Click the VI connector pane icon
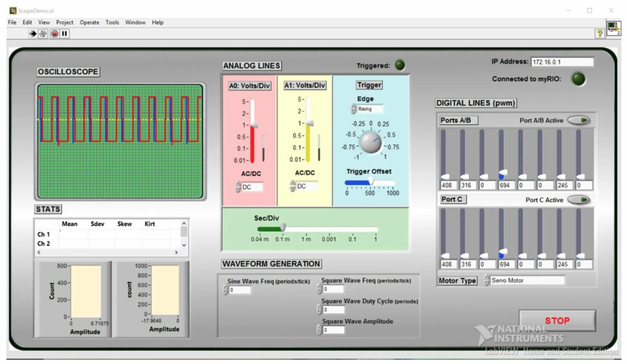This screenshot has height=364, width=627. click(x=613, y=28)
